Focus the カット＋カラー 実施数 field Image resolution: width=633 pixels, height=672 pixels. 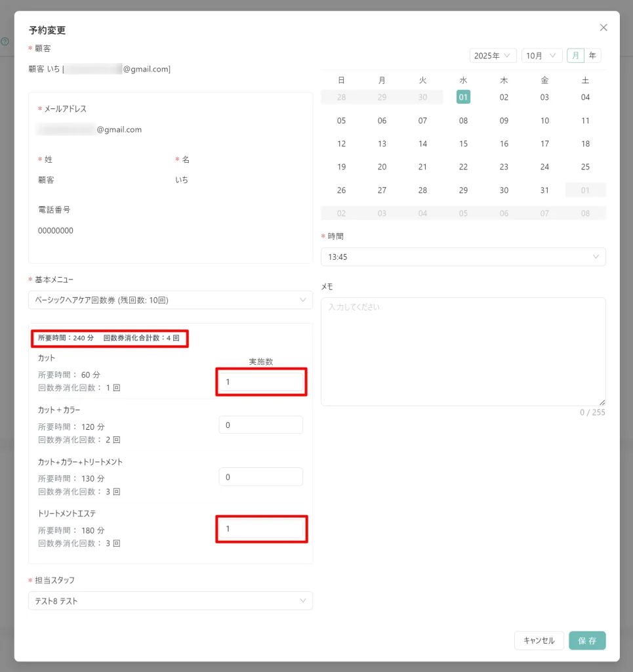[261, 425]
